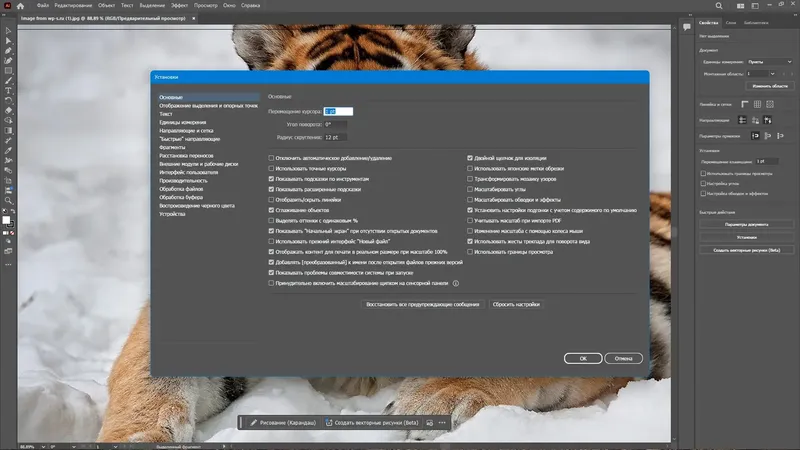Switch to the 'Слои' panel tab

pos(731,22)
